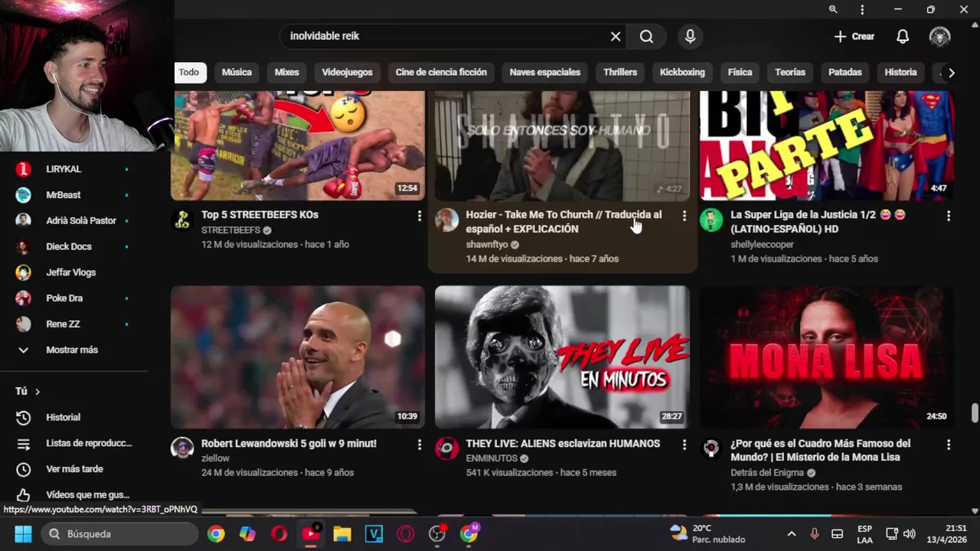
Task: Go to Rene ZZ subscription channel
Action: pyautogui.click(x=73, y=324)
